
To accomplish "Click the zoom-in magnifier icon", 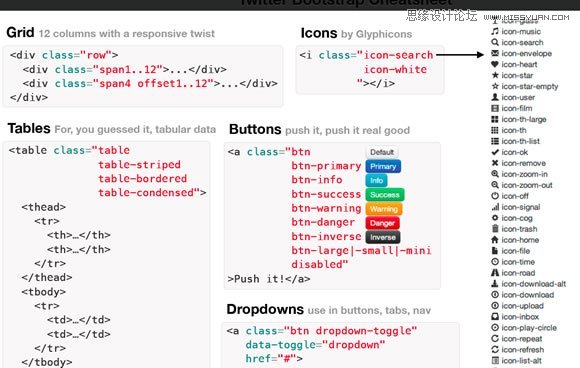I will (x=495, y=174).
